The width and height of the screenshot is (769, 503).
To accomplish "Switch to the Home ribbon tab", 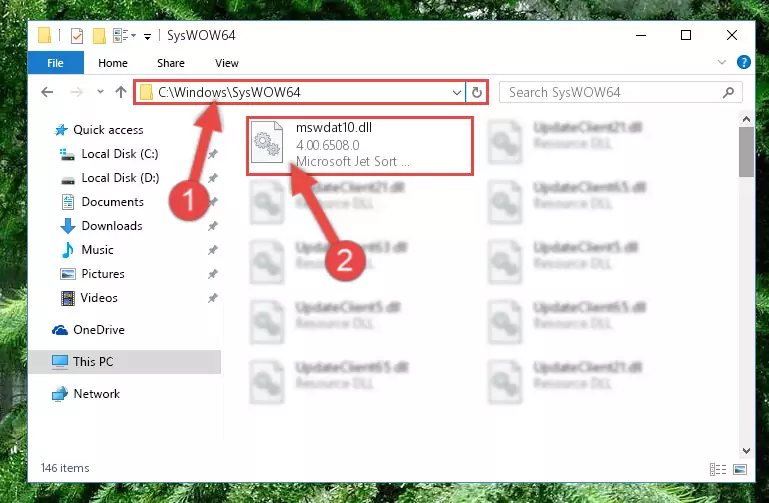I will coord(113,63).
